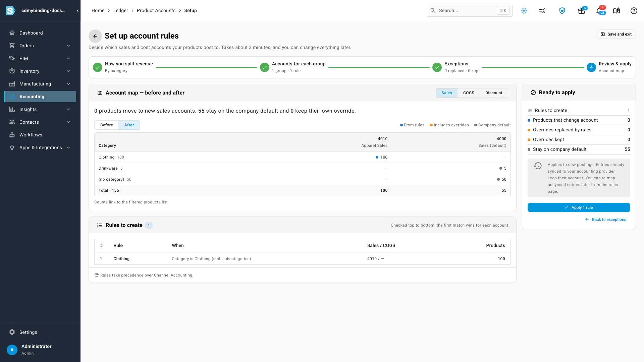Open the gift icon with badge 5
Image resolution: width=644 pixels, height=362 pixels.
[x=582, y=11]
